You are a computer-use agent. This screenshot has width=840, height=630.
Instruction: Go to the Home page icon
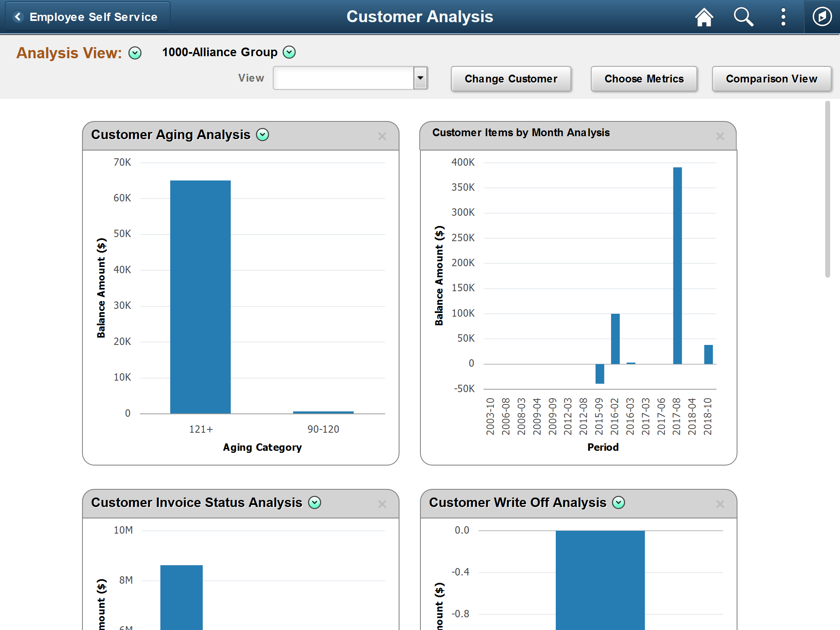click(x=704, y=17)
